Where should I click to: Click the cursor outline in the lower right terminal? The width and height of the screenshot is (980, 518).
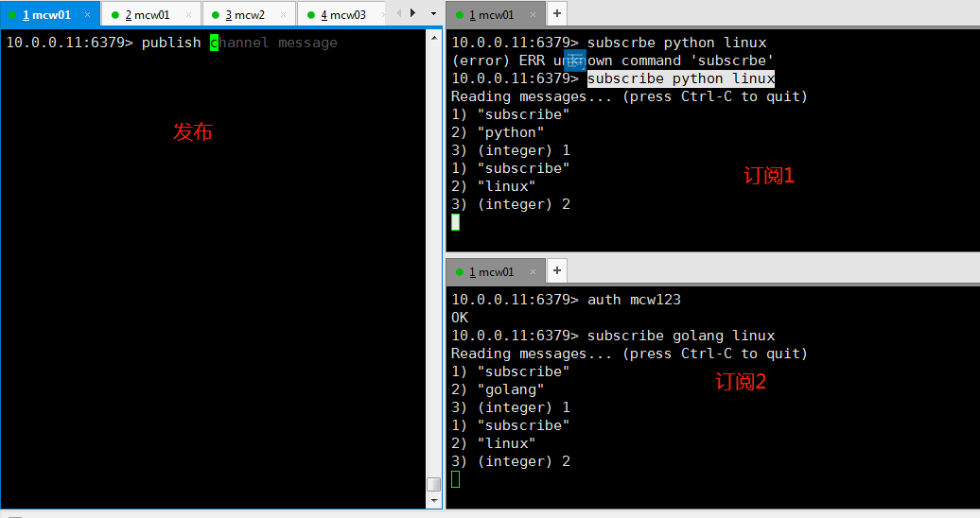tap(455, 479)
